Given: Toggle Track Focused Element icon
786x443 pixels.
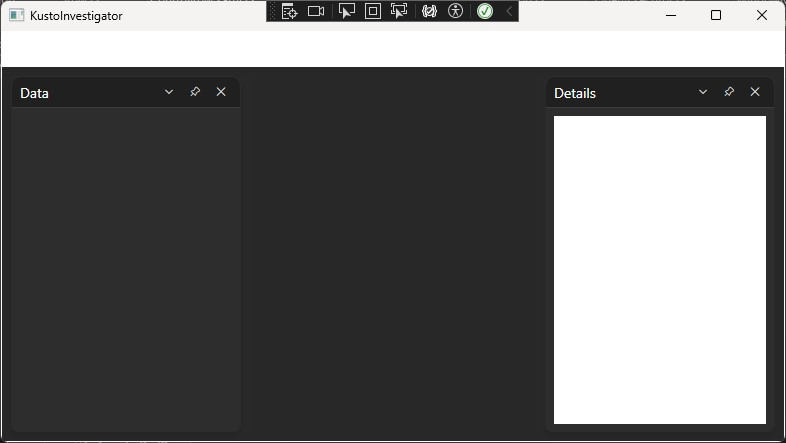Looking at the screenshot, I should [399, 11].
